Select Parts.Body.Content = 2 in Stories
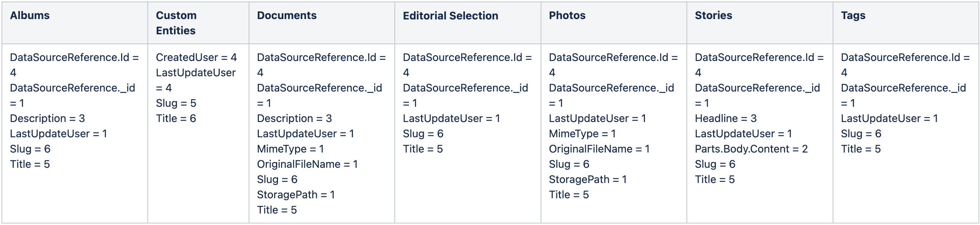 click(x=751, y=149)
